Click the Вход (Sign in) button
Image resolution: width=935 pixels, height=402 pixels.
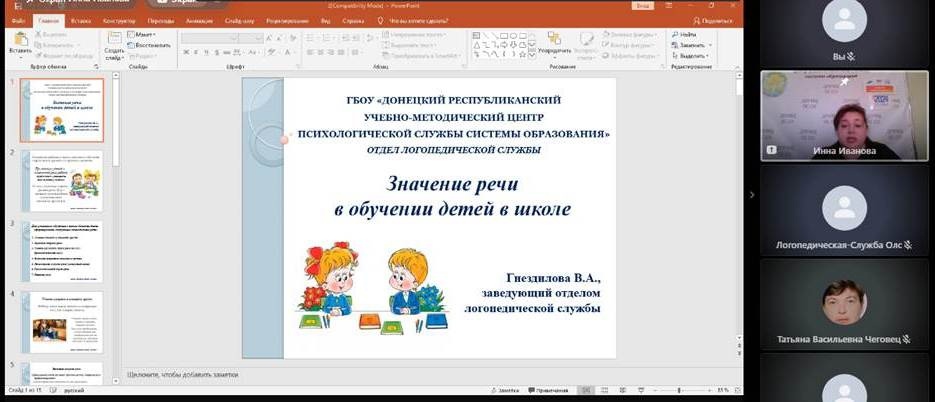click(643, 5)
